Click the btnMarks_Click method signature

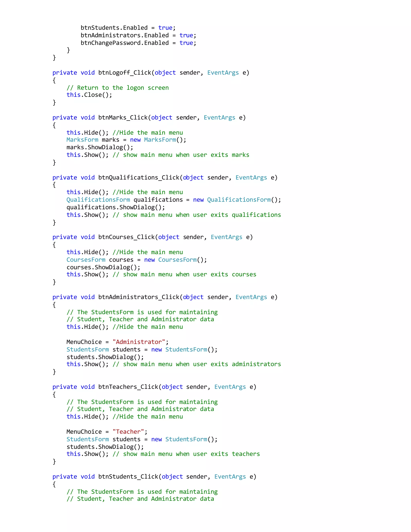149,117
